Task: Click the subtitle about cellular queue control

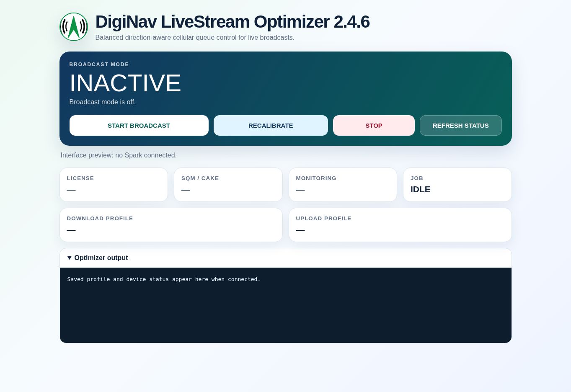Action: pos(195,38)
